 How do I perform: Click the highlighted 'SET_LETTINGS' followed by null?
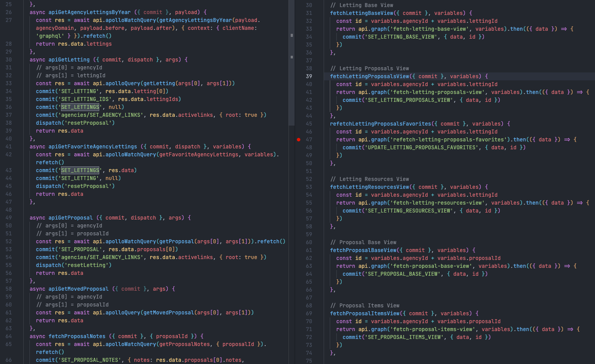[80, 107]
